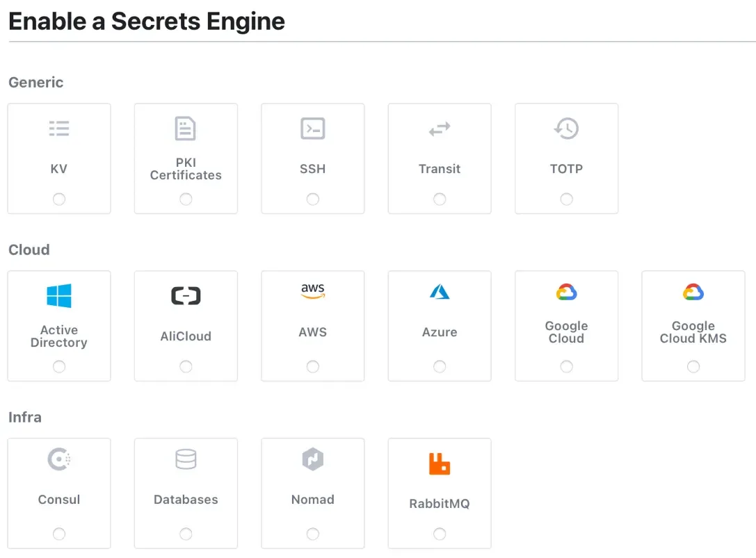Select the TOTP radio button
The image size is (756, 558).
[566, 199]
